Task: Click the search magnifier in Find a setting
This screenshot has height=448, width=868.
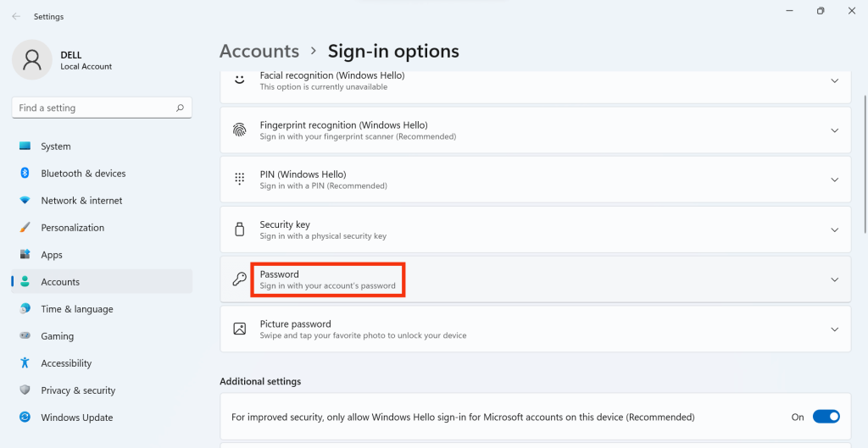Action: pyautogui.click(x=180, y=108)
